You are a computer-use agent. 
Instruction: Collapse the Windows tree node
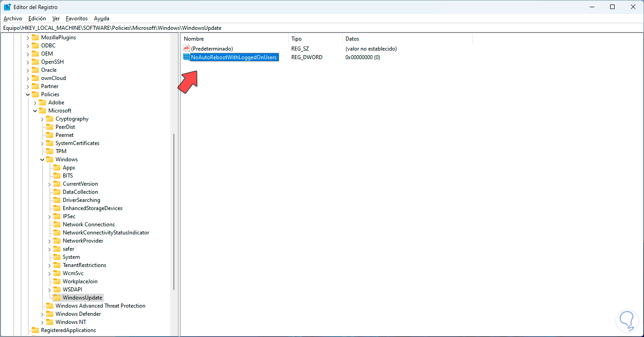click(42, 159)
